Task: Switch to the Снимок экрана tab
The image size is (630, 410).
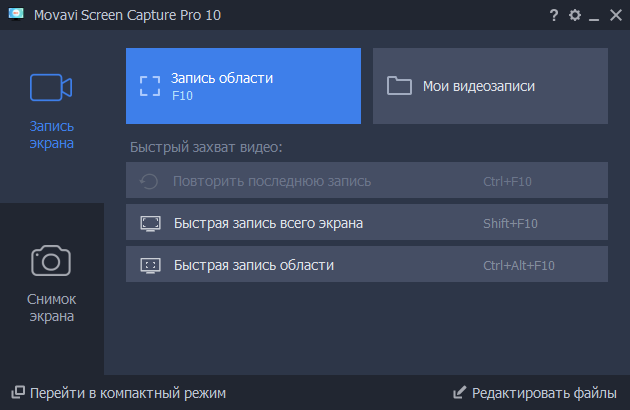Action: tap(51, 307)
